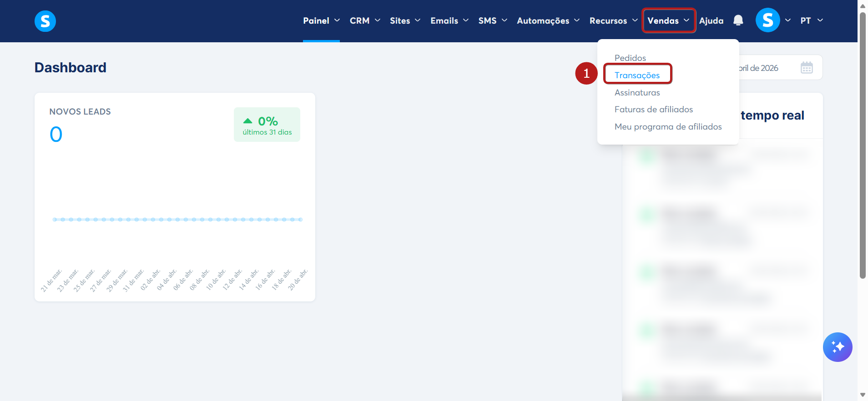Viewport: 868px width, 401px height.
Task: Click the NOVOS LEADS label
Action: (x=80, y=111)
